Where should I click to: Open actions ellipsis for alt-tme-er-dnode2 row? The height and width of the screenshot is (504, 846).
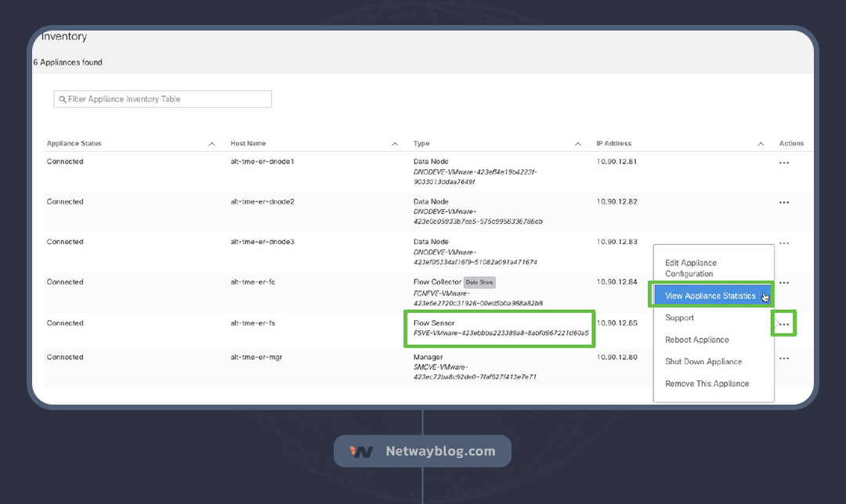click(784, 203)
